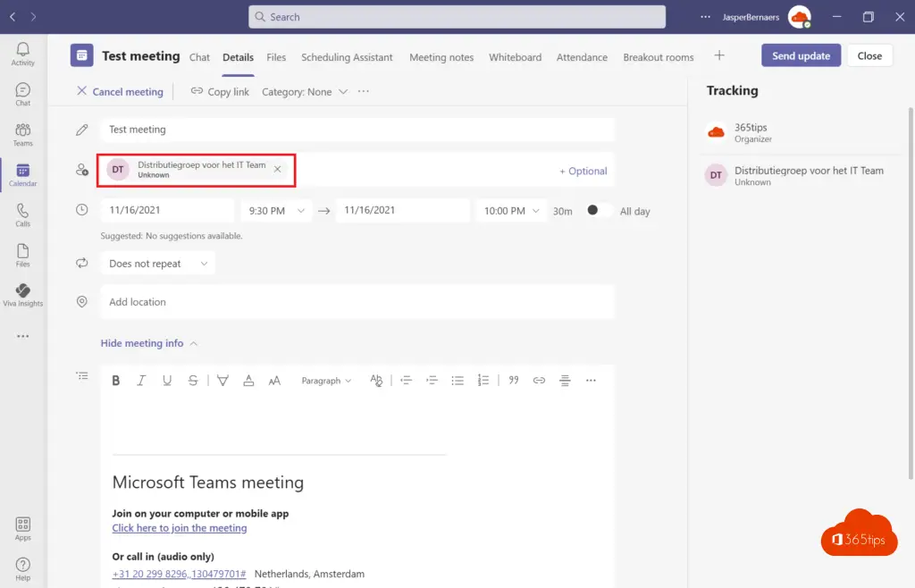Click the Search box
Viewport: 915px width, 588px height.
tap(457, 17)
